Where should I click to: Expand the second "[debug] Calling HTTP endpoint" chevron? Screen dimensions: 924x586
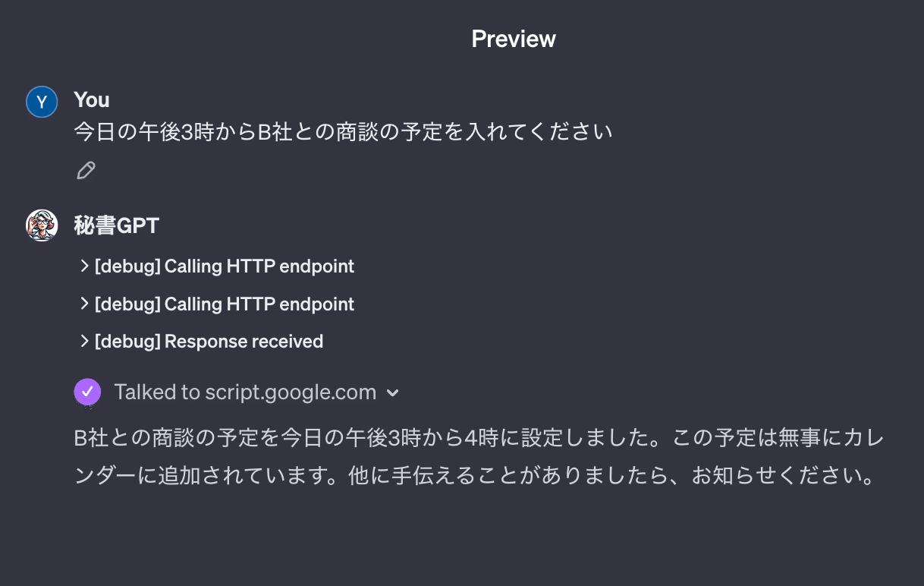click(x=84, y=304)
